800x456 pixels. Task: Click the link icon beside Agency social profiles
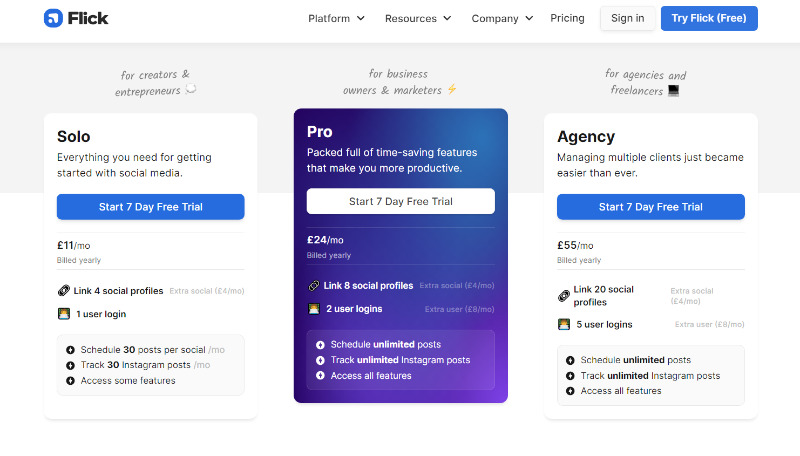pos(564,296)
